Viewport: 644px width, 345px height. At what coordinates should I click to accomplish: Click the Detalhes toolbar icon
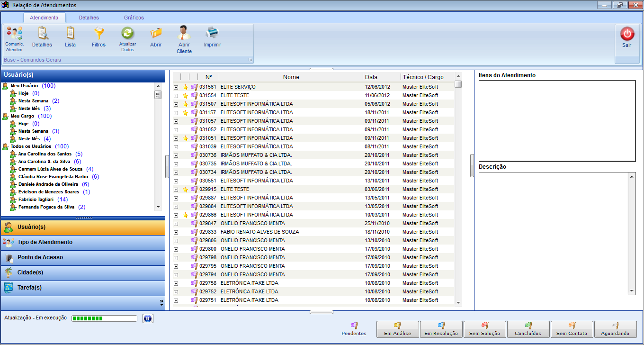[42, 34]
